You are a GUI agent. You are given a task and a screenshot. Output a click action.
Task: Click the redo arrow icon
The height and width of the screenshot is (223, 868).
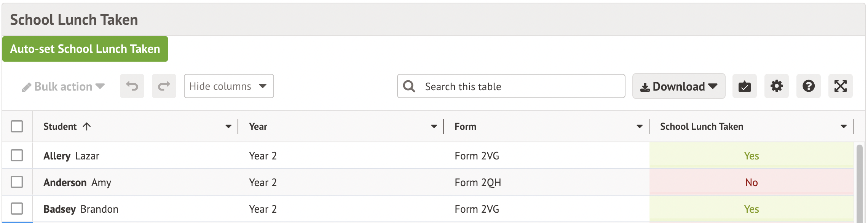point(164,86)
